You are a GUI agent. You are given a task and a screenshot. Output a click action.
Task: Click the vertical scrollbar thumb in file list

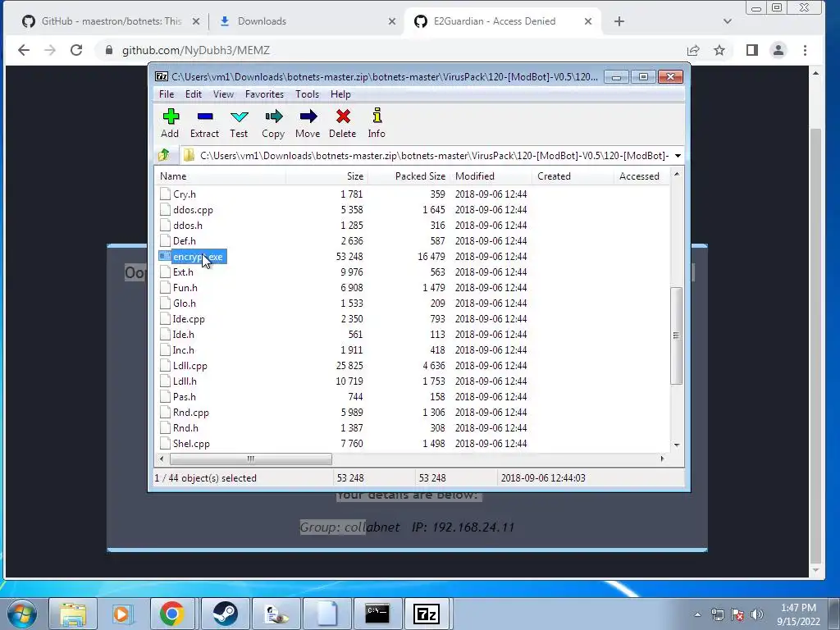pos(676,336)
